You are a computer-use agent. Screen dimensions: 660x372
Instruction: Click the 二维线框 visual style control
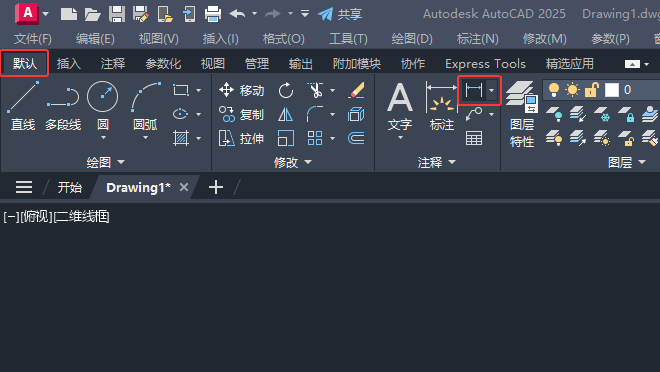(x=82, y=217)
